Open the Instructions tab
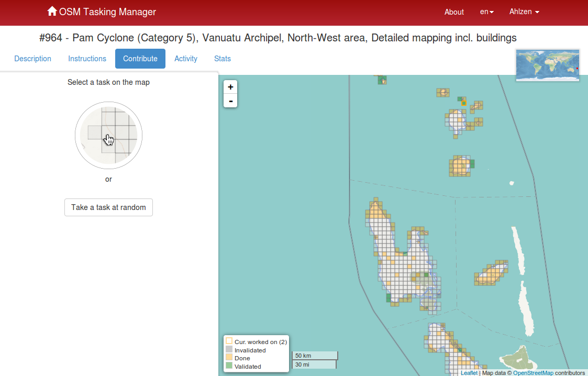Viewport: 588px width, 376px height. pyautogui.click(x=87, y=59)
